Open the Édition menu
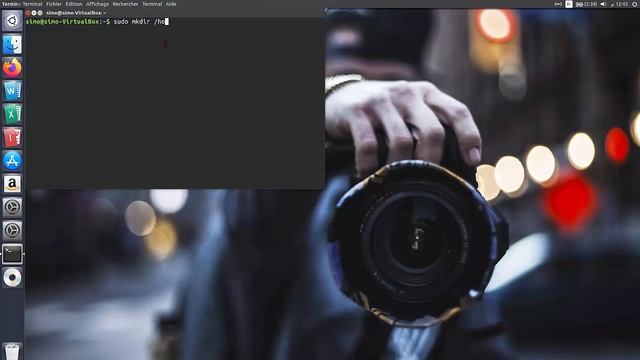 [74, 4]
